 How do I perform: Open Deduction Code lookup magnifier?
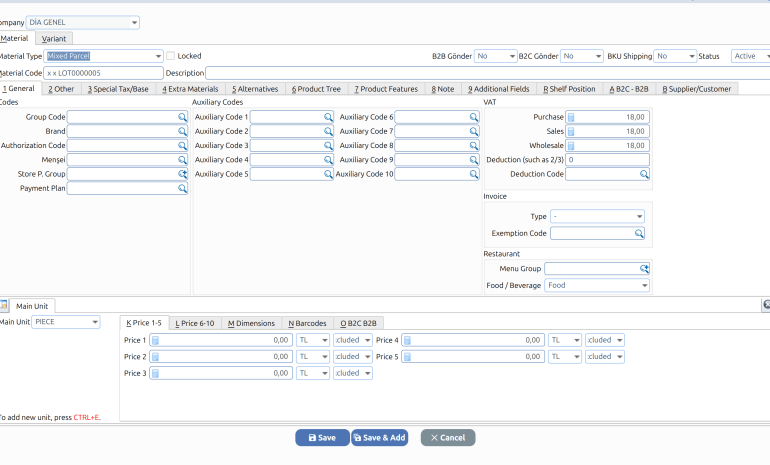[644, 174]
